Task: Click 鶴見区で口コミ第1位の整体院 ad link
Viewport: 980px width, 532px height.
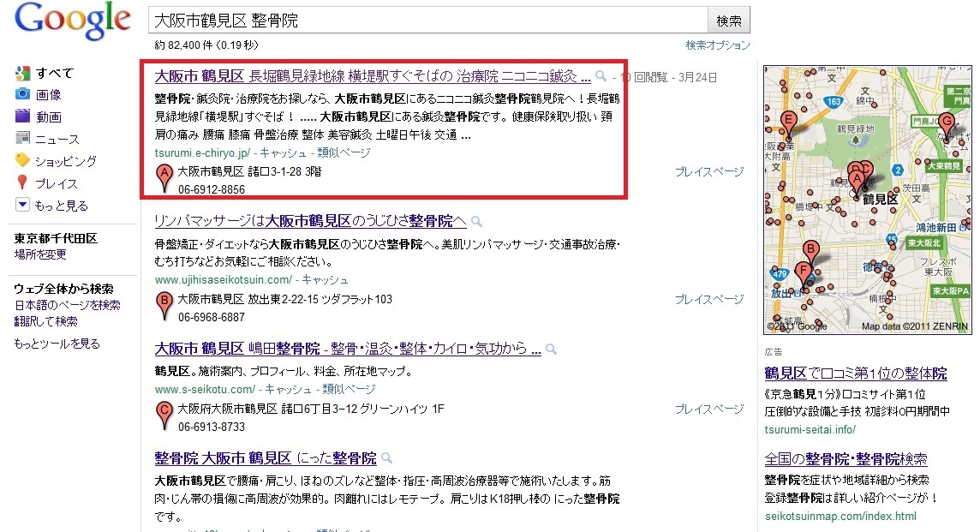Action: (x=856, y=374)
